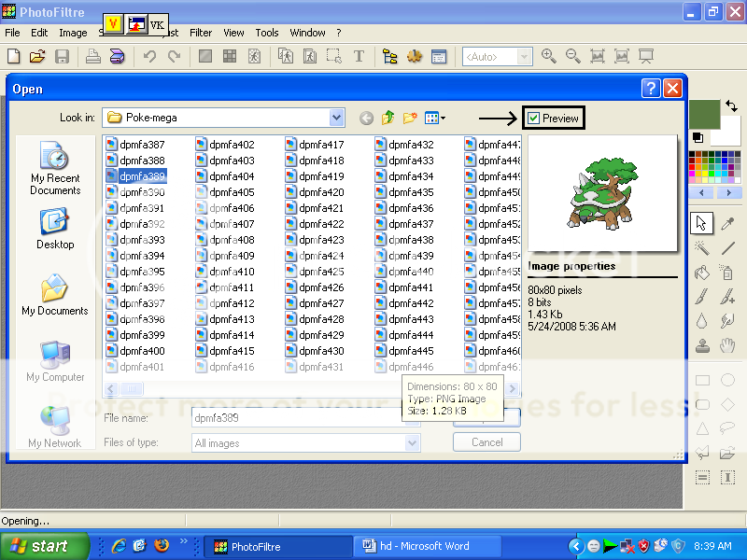The width and height of the screenshot is (747, 560).
Task: Select the Blur drop tool
Action: [x=702, y=321]
